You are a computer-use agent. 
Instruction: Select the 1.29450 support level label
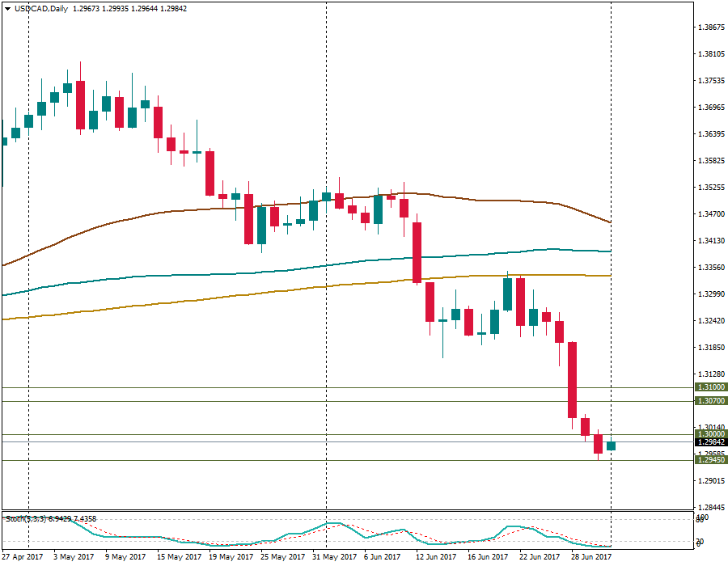pyautogui.click(x=711, y=460)
